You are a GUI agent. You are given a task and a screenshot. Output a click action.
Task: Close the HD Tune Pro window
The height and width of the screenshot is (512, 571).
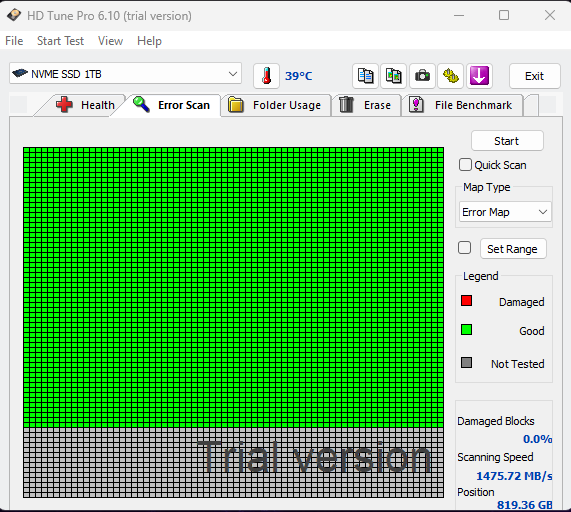550,15
